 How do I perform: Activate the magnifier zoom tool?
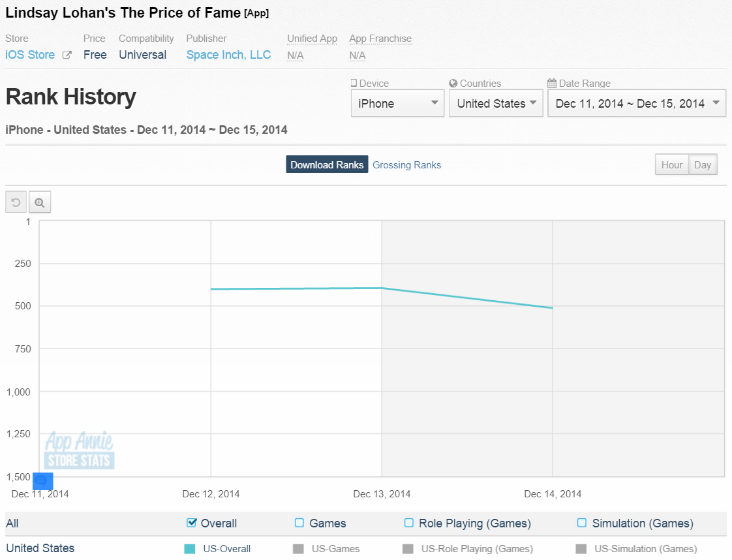click(x=40, y=202)
